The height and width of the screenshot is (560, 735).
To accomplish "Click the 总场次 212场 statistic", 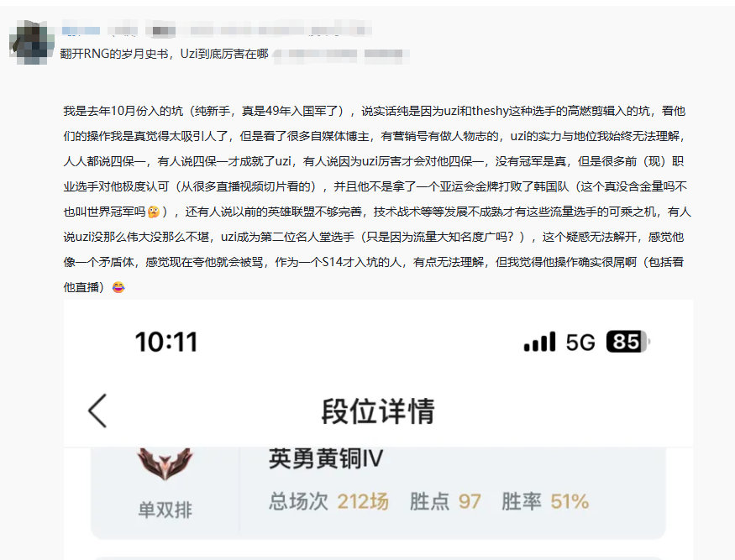I will click(328, 501).
